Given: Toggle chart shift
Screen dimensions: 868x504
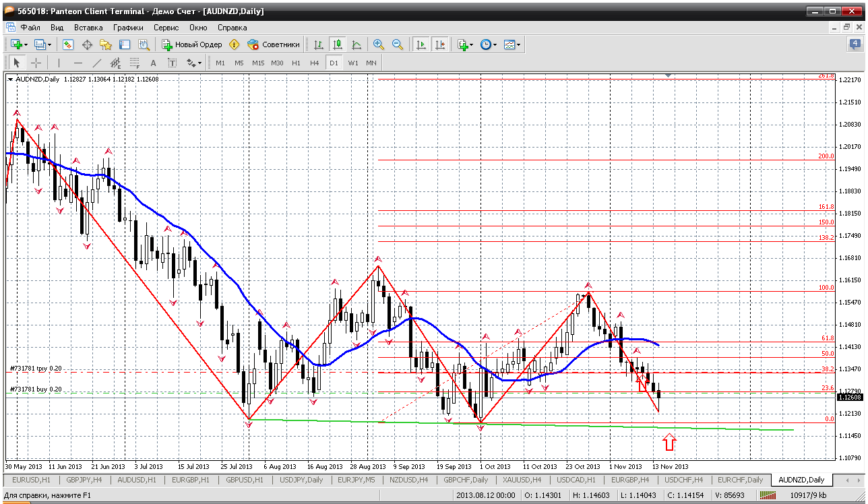Looking at the screenshot, I should click(440, 44).
